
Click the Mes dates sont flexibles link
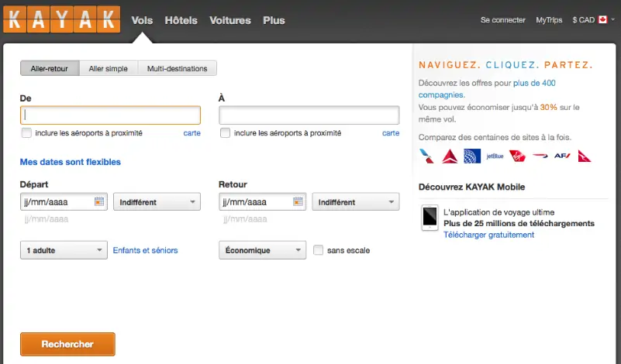pos(70,162)
